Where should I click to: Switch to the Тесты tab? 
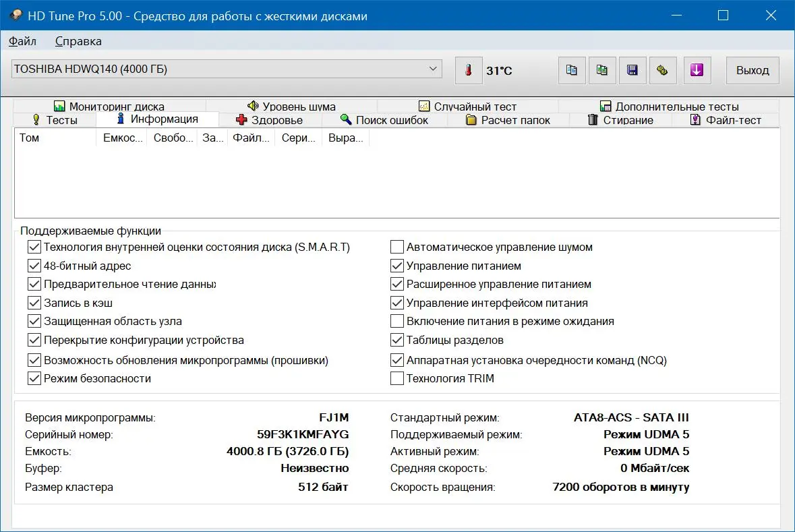pos(55,120)
